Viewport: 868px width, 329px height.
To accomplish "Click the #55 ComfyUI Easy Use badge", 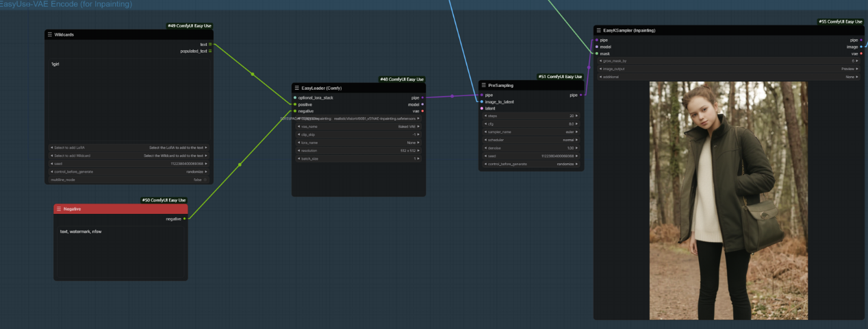I will tap(841, 22).
